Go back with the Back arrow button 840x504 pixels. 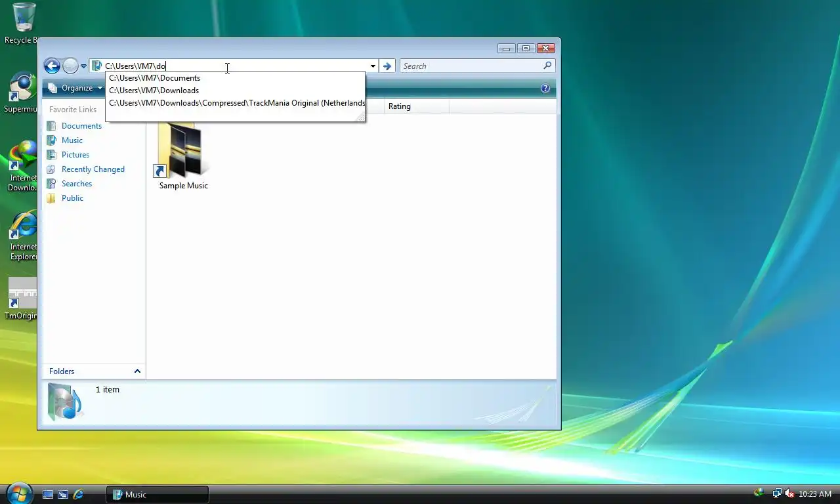click(52, 66)
